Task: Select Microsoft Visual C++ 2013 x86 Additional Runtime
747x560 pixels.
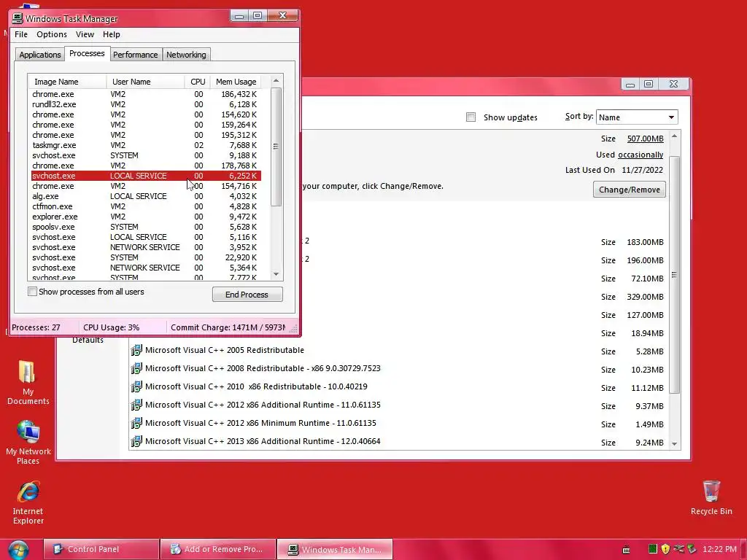Action: click(399, 441)
